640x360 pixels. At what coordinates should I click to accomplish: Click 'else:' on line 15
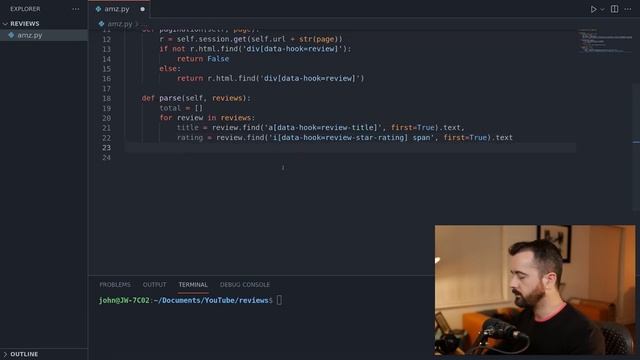(x=170, y=69)
